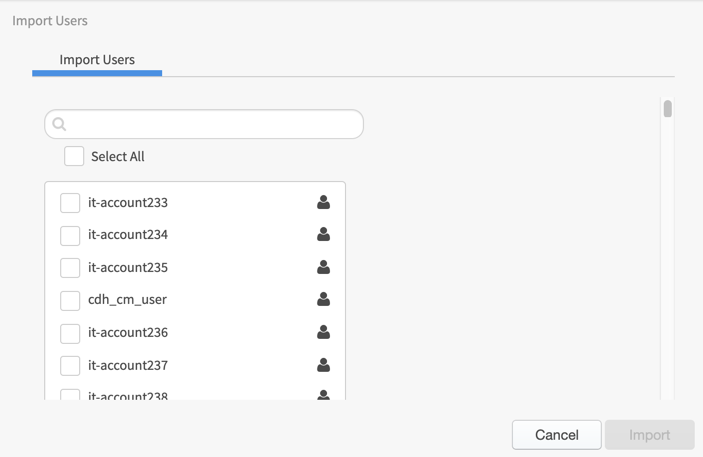Cancel the import dialog
The image size is (703, 457).
coord(557,435)
